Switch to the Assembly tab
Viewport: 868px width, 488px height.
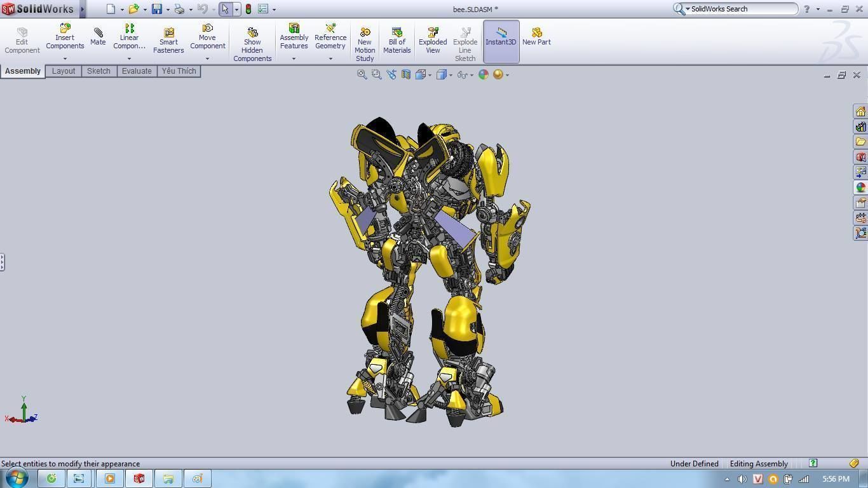point(23,71)
